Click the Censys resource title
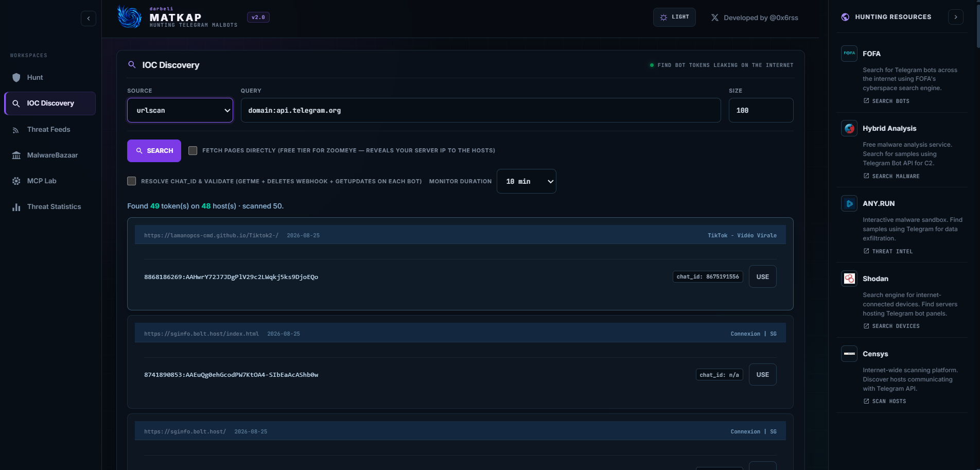 (876, 354)
